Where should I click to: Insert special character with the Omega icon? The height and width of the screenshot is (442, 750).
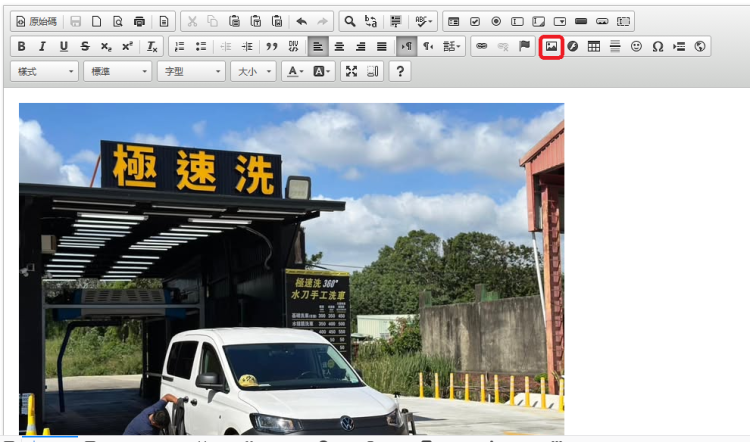point(657,46)
